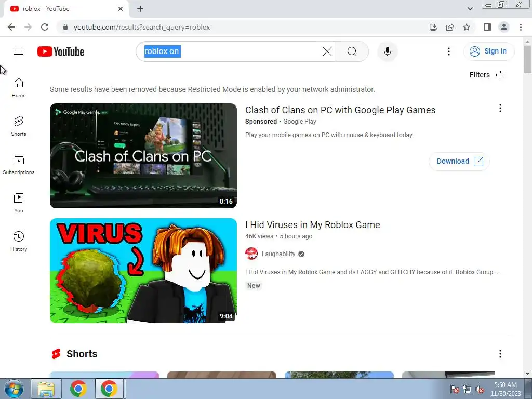Click the address bar URL
The width and height of the screenshot is (532, 399).
point(141,27)
